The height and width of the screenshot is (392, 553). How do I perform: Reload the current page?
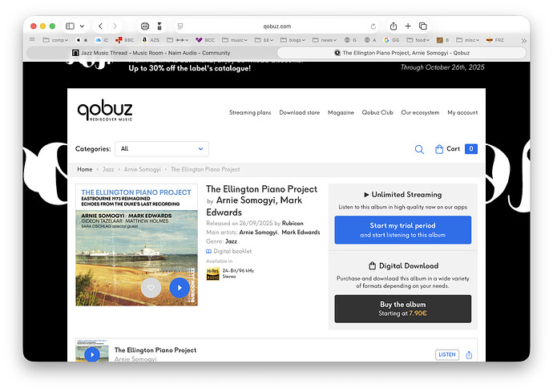373,26
